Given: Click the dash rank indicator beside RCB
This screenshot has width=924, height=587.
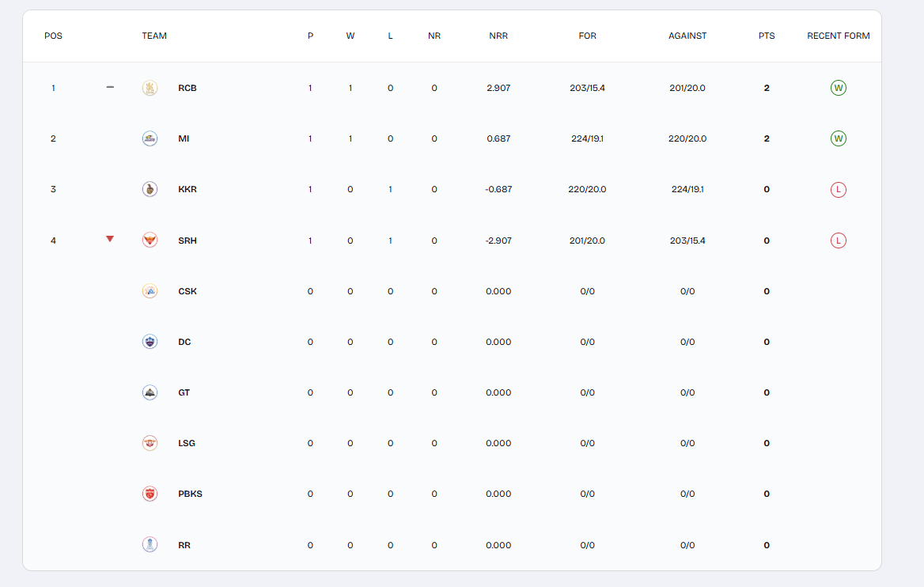Looking at the screenshot, I should tap(109, 87).
